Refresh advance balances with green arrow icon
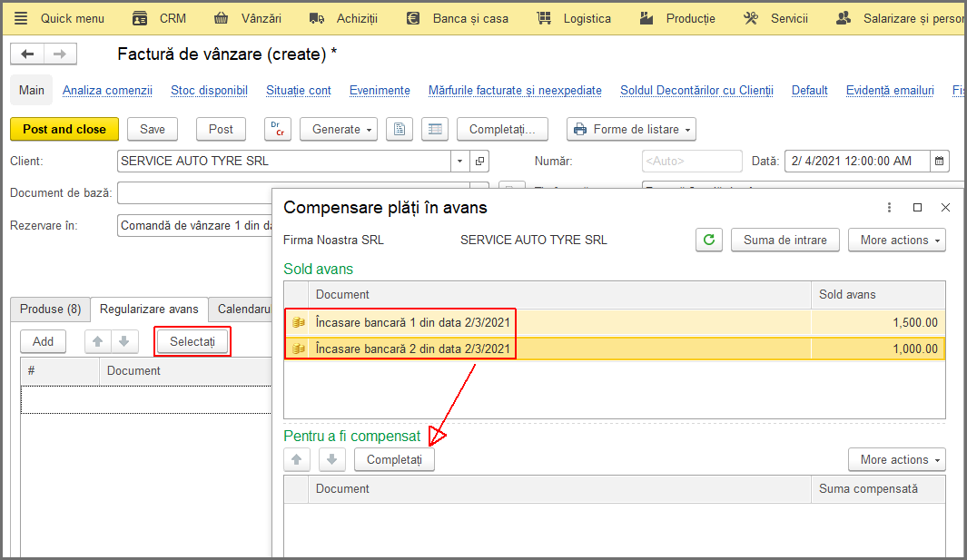The width and height of the screenshot is (967, 560). pos(709,240)
